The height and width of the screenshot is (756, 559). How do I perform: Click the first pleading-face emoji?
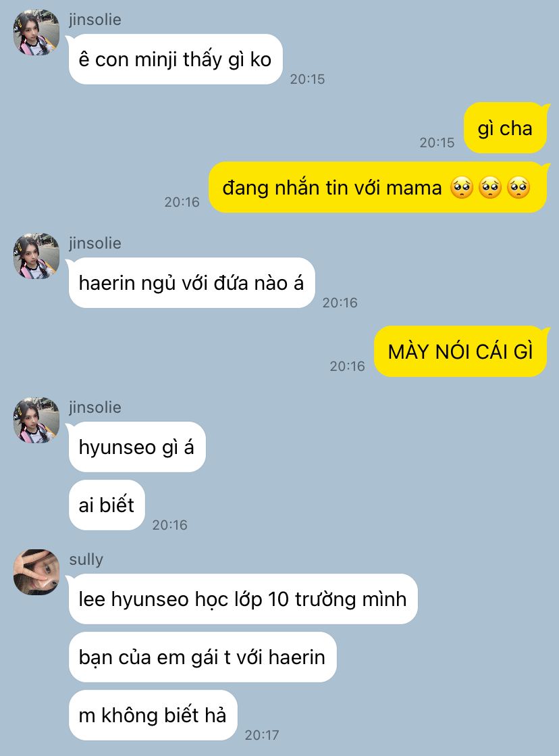click(462, 188)
